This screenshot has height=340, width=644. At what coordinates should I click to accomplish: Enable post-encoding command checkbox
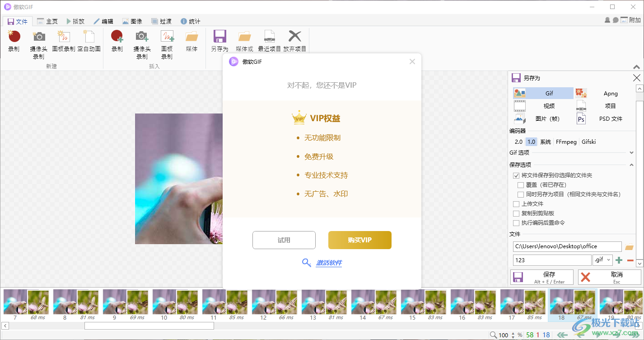[x=516, y=223]
